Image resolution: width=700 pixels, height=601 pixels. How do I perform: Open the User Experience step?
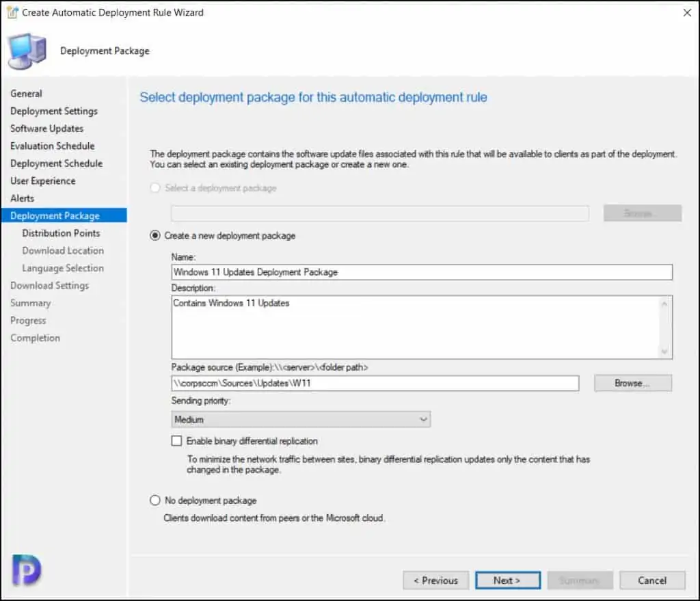(x=42, y=181)
